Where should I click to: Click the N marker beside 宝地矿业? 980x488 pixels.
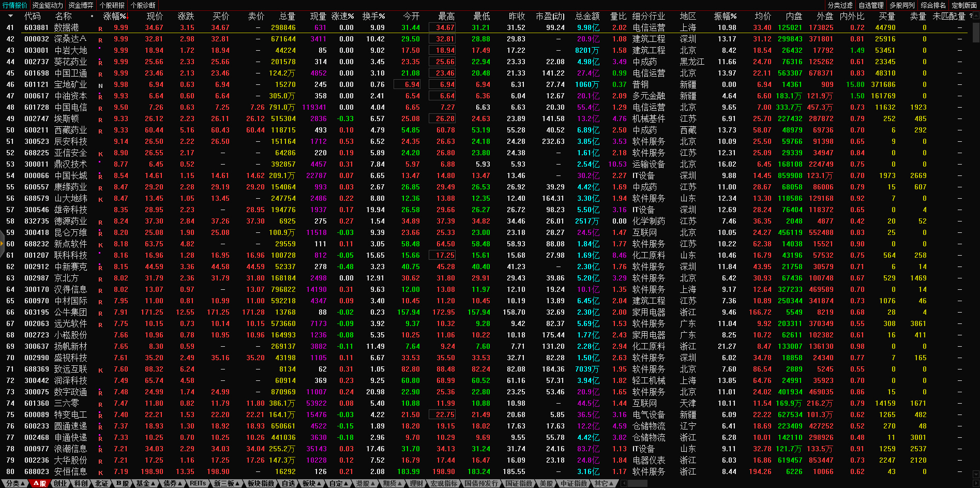(100, 85)
